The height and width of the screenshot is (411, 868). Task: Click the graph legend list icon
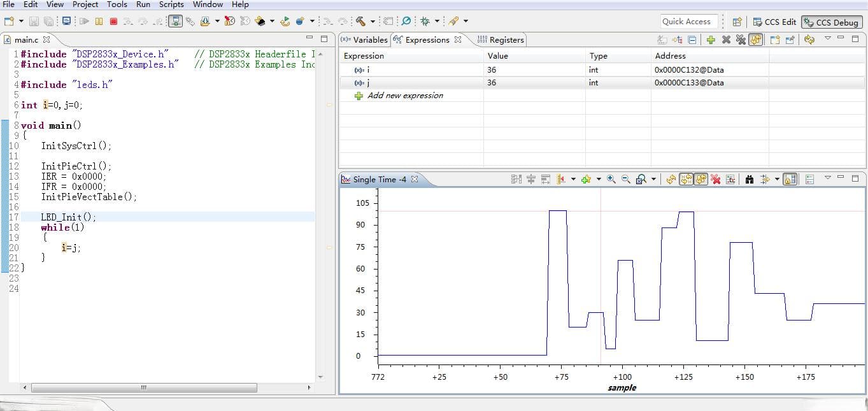click(x=809, y=179)
